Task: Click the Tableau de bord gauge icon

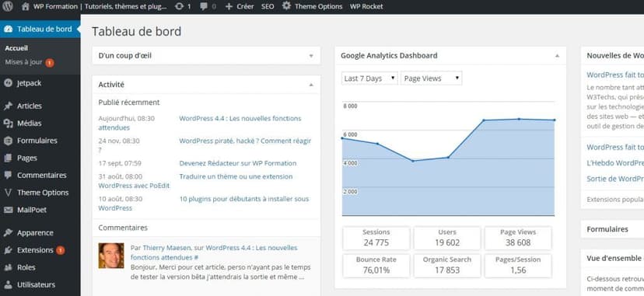Action: click(x=9, y=29)
